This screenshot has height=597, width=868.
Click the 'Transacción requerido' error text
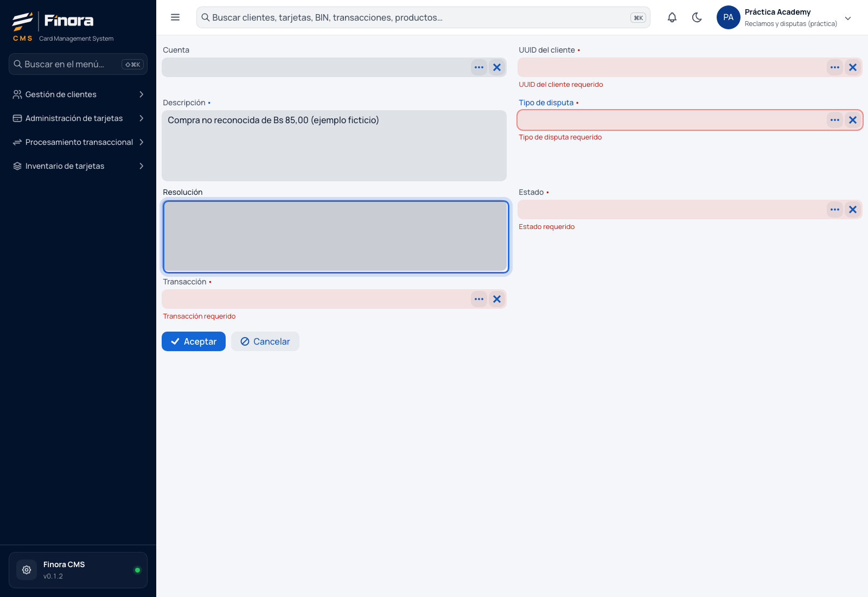199,316
